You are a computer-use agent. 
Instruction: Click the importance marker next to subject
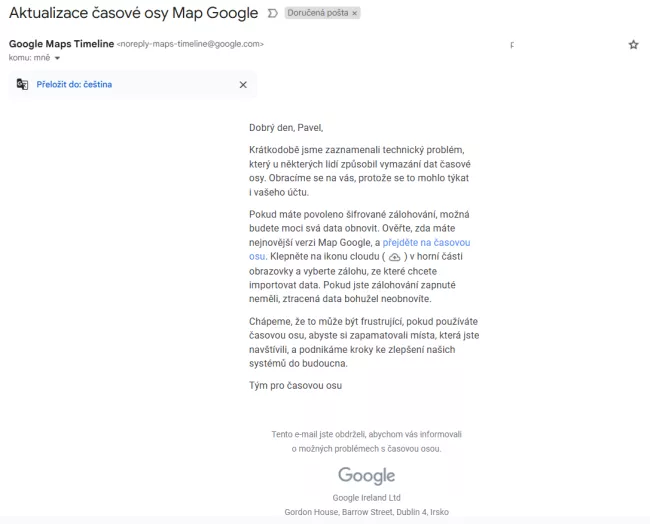pos(274,14)
